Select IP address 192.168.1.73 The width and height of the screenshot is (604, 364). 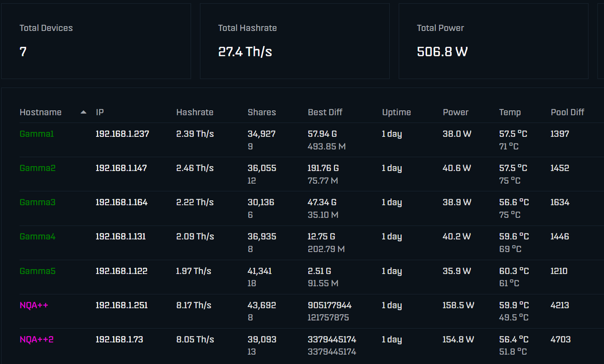tap(119, 339)
